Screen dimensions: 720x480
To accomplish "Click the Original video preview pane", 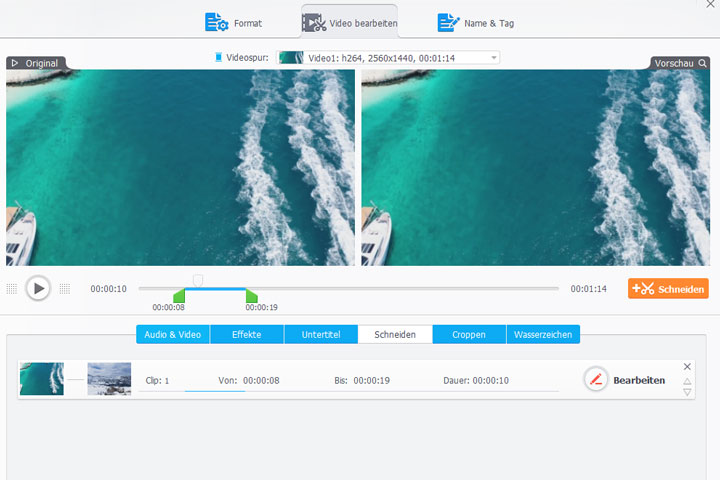I will tap(180, 168).
